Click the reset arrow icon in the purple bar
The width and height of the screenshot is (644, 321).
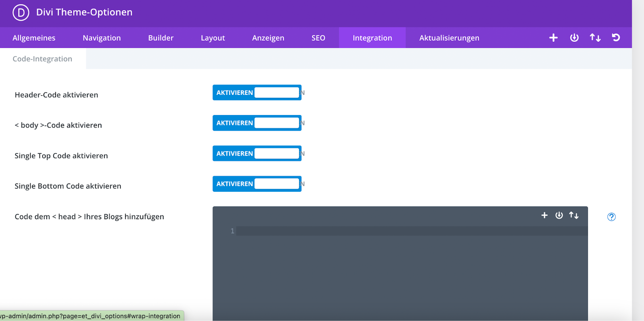pos(616,37)
